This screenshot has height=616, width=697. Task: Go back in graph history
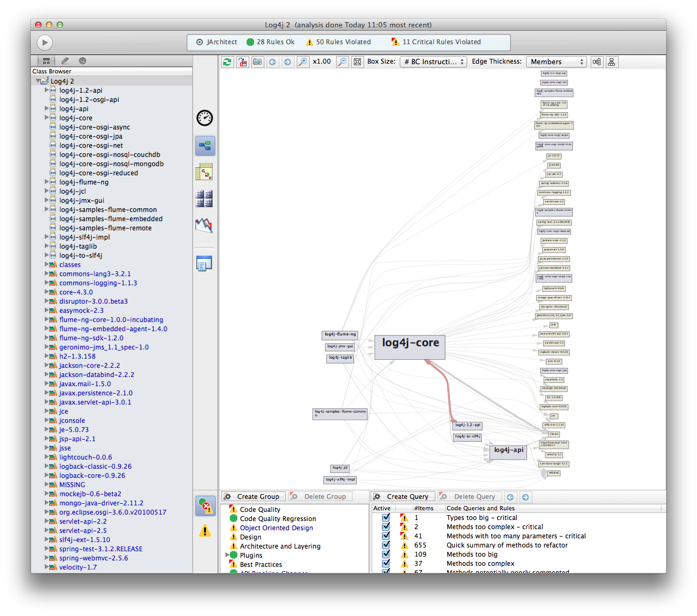272,62
